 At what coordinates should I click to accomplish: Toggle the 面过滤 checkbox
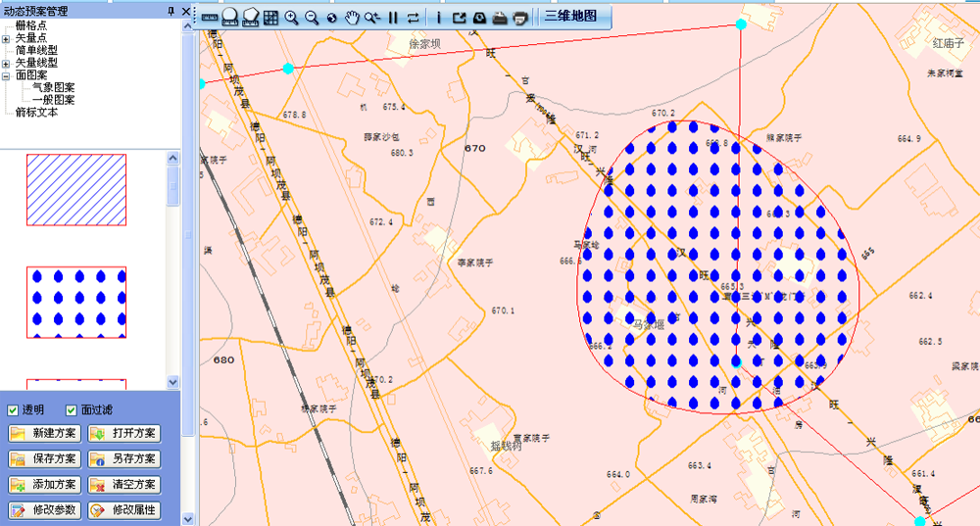(x=72, y=410)
